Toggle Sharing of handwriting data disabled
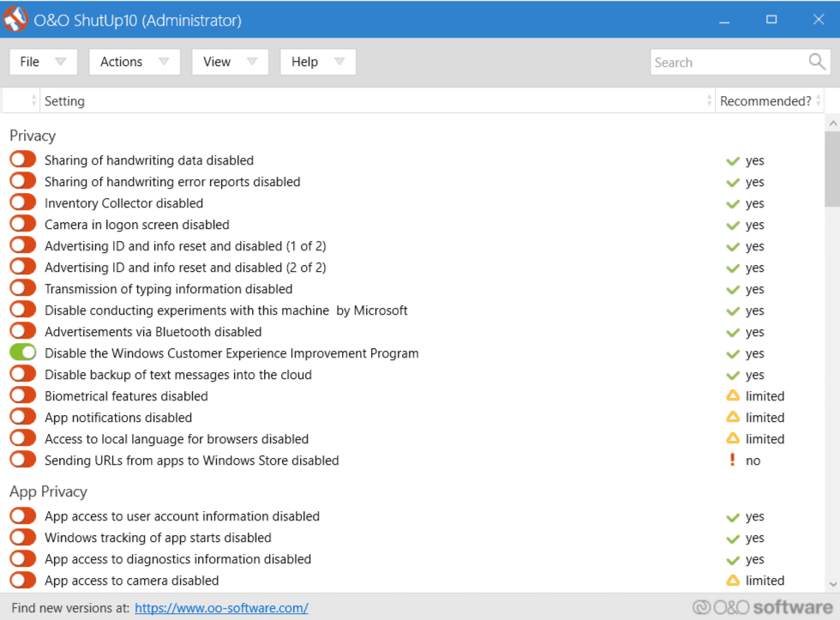The height and width of the screenshot is (620, 840). click(22, 160)
